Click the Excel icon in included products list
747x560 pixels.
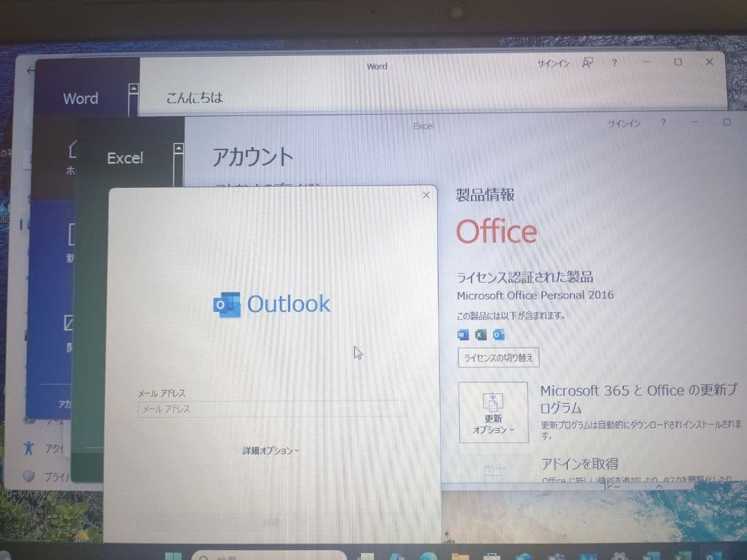479,335
